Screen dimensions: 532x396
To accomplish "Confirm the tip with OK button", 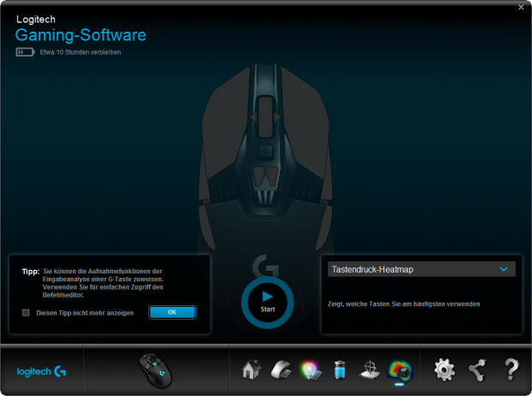I will [x=172, y=312].
